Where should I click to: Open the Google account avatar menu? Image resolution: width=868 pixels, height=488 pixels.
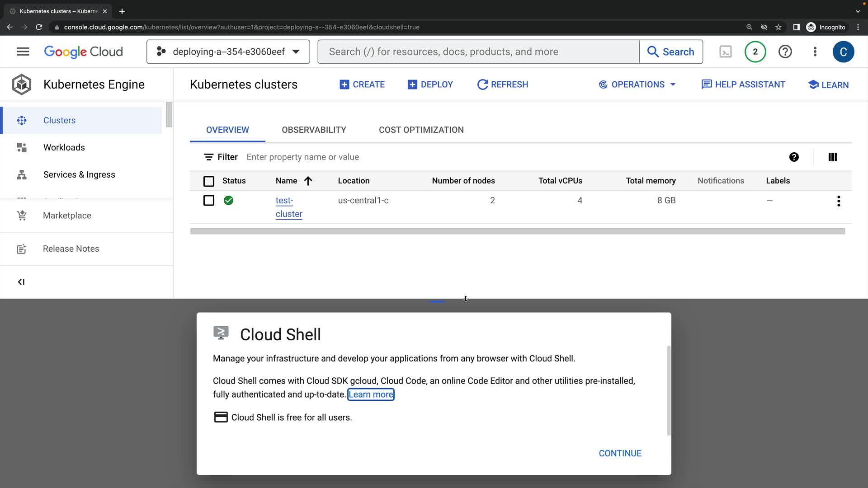[x=843, y=52]
